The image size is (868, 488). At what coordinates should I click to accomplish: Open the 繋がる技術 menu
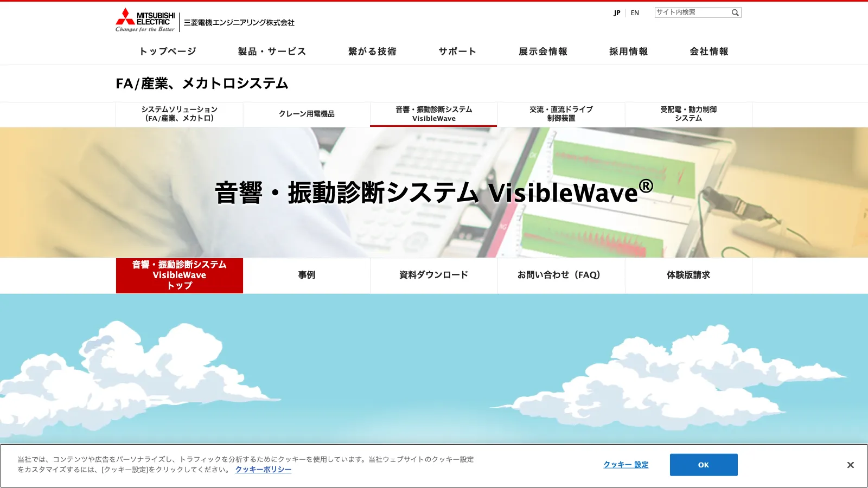372,52
